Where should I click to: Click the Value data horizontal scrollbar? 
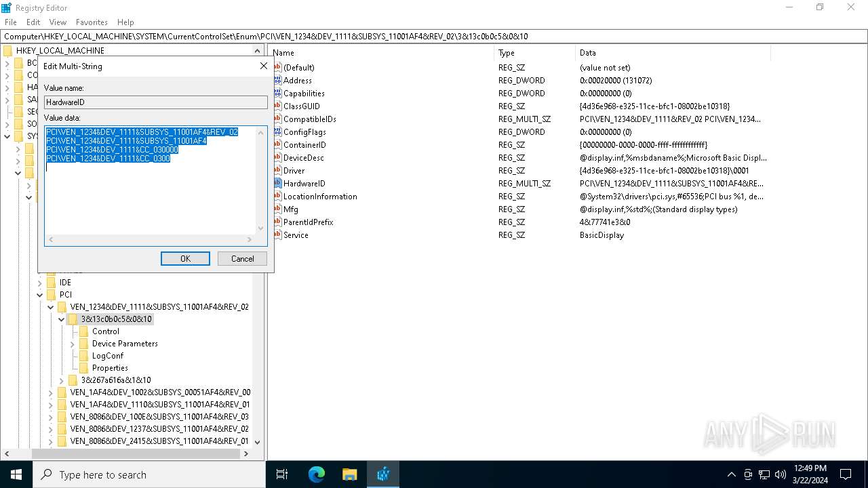pos(150,240)
